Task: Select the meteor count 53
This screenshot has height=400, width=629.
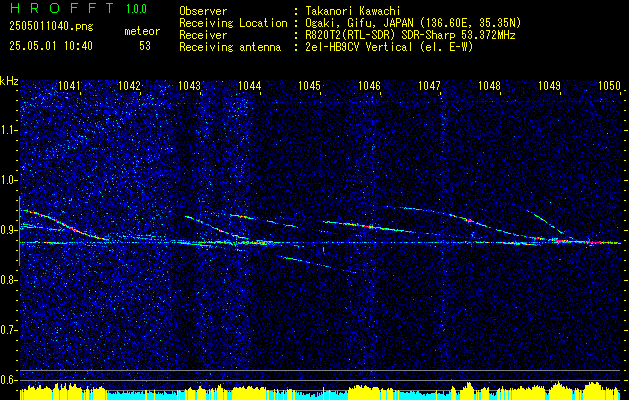Action: click(145, 46)
